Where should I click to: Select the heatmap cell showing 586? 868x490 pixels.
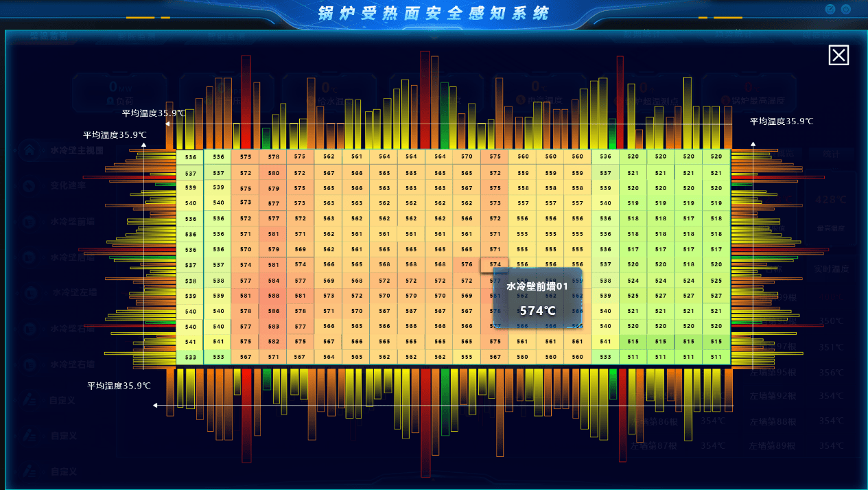tap(273, 311)
